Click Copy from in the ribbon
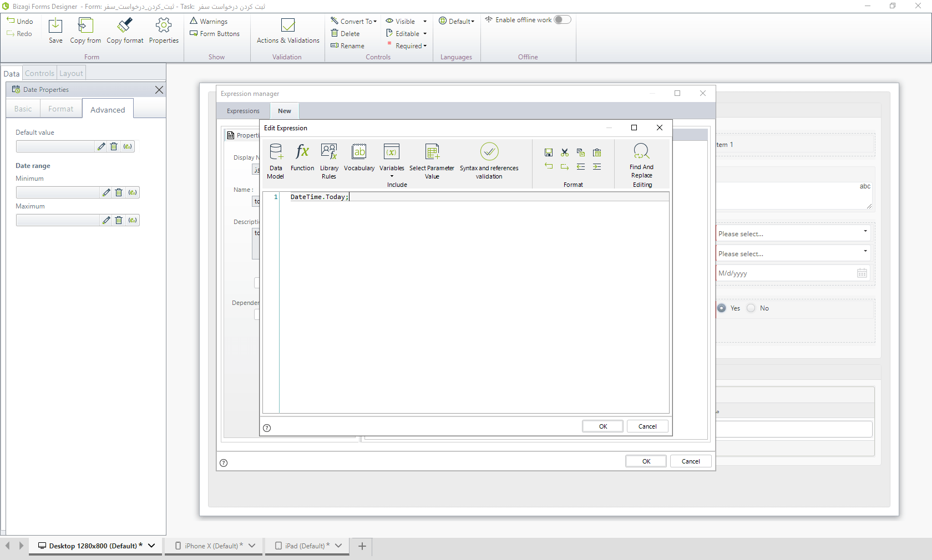 pos(85,30)
